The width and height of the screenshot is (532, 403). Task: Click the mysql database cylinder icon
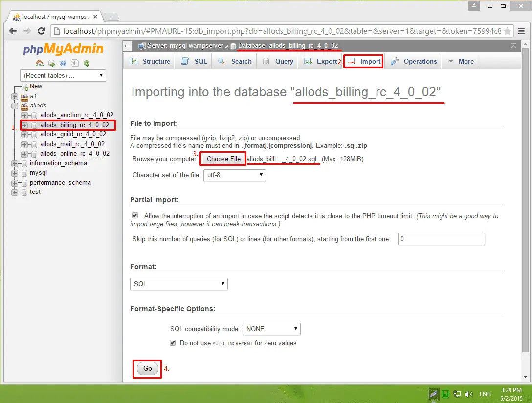pyautogui.click(x=24, y=173)
